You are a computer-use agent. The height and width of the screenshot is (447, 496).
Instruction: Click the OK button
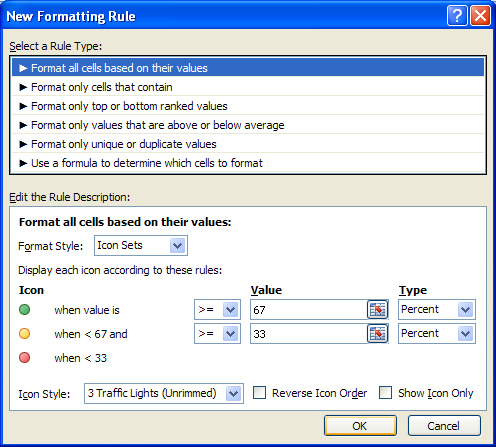[360, 426]
